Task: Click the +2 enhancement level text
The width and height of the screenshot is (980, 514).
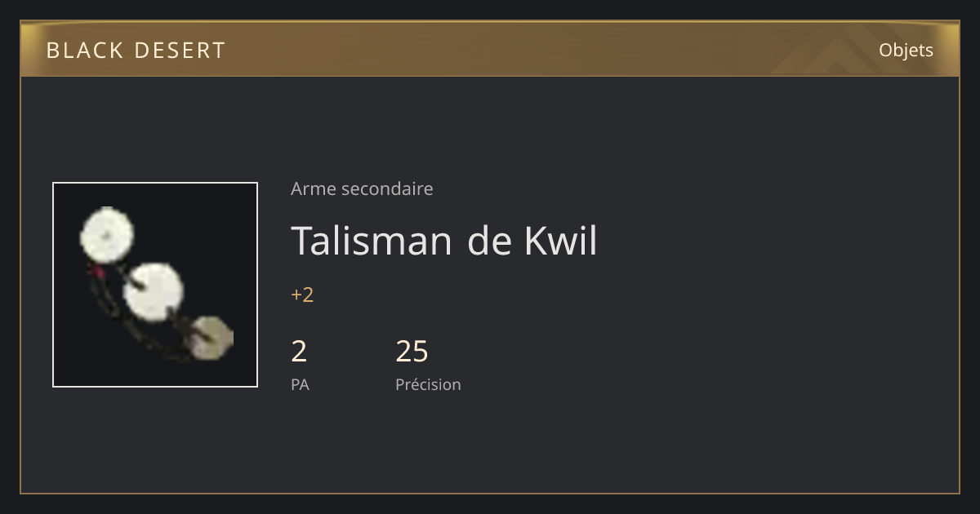Action: [302, 295]
